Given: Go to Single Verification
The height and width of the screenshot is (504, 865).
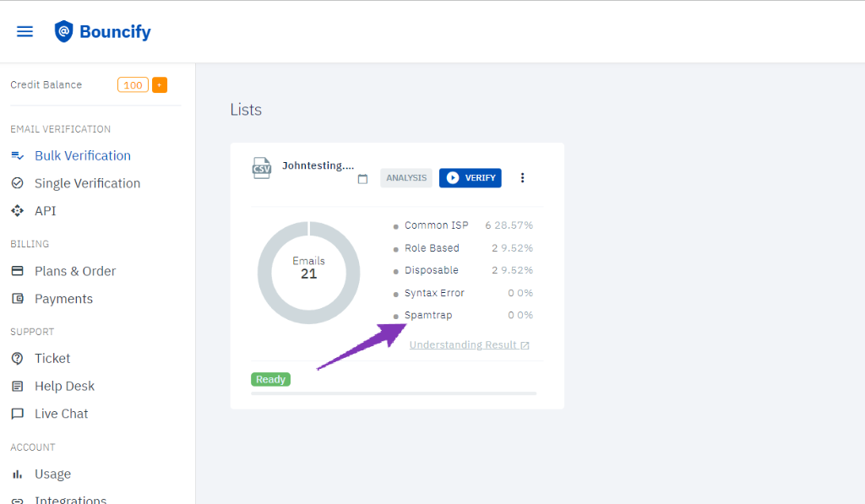Looking at the screenshot, I should tap(87, 183).
